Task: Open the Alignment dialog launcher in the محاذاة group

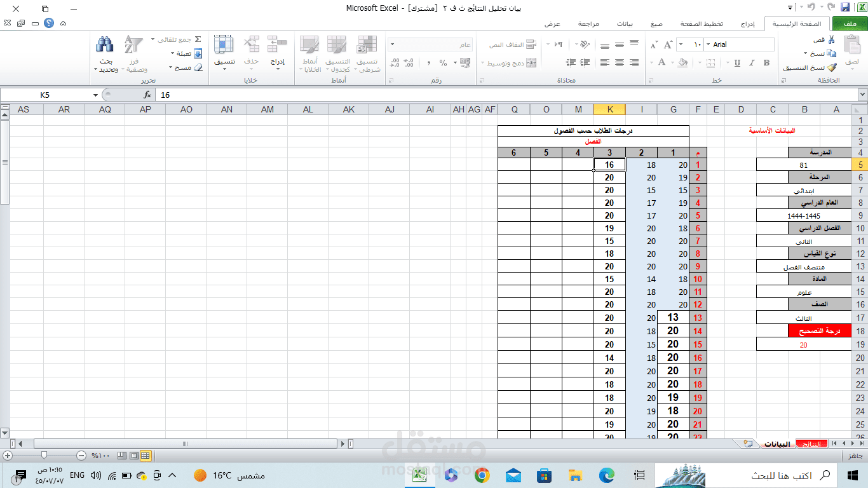Action: tap(481, 81)
